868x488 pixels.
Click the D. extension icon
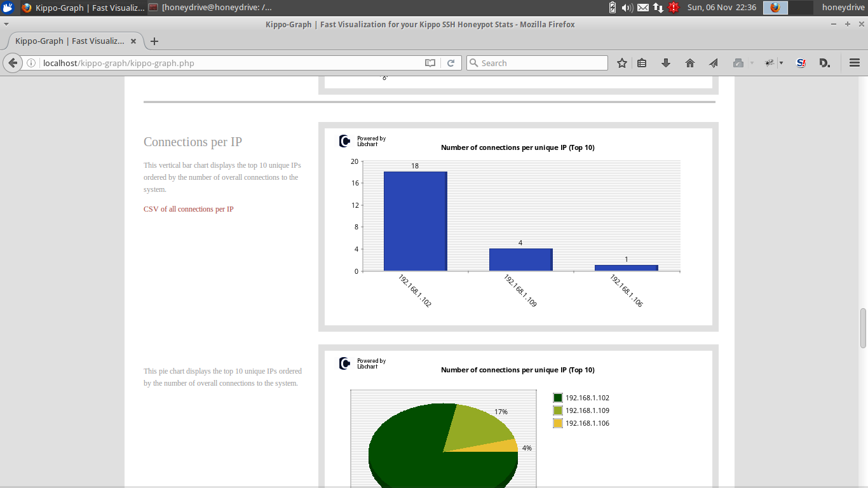[825, 63]
